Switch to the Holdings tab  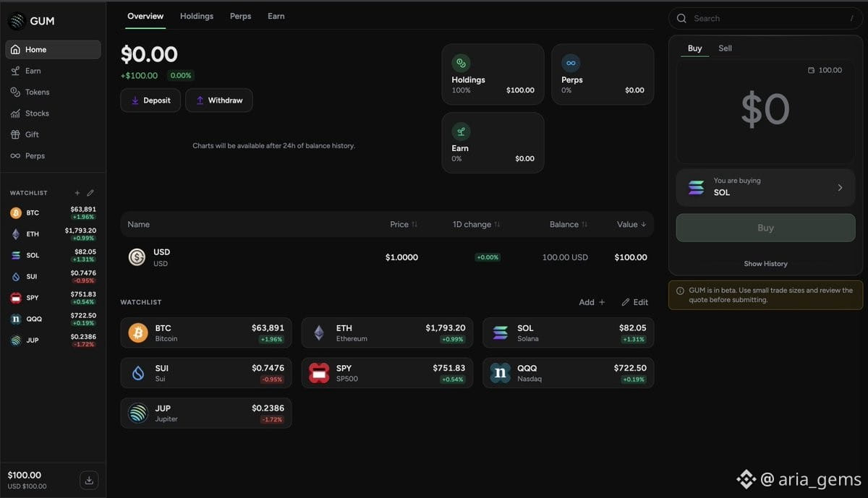point(197,16)
